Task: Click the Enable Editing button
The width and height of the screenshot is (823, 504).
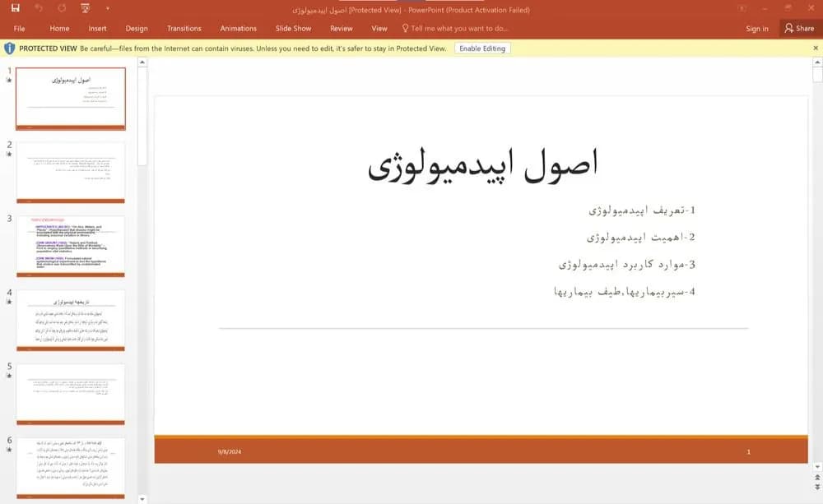Action: point(482,49)
